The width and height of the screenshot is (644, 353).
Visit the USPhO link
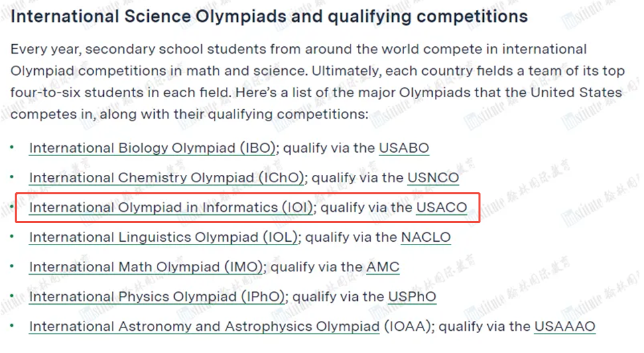pos(412,297)
